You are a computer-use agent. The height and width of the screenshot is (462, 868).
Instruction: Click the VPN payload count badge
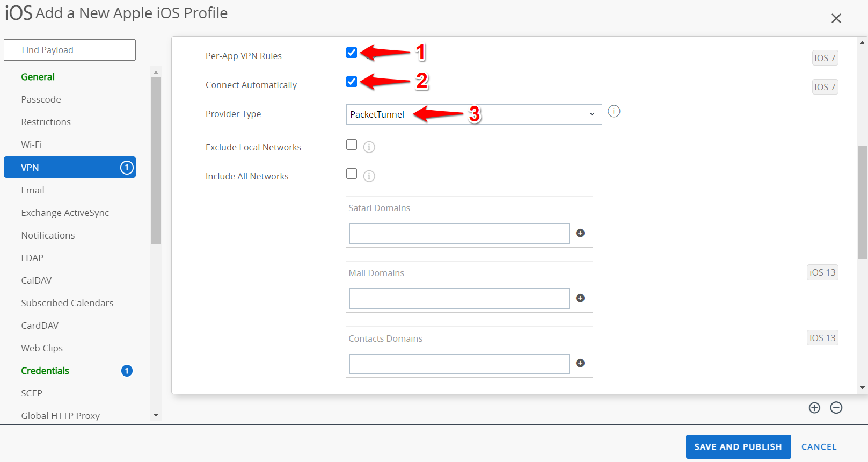pyautogui.click(x=127, y=168)
